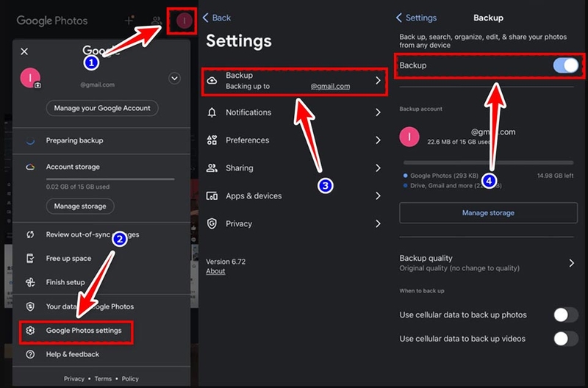
Task: Expand the Notifications row chevron
Action: 378,112
